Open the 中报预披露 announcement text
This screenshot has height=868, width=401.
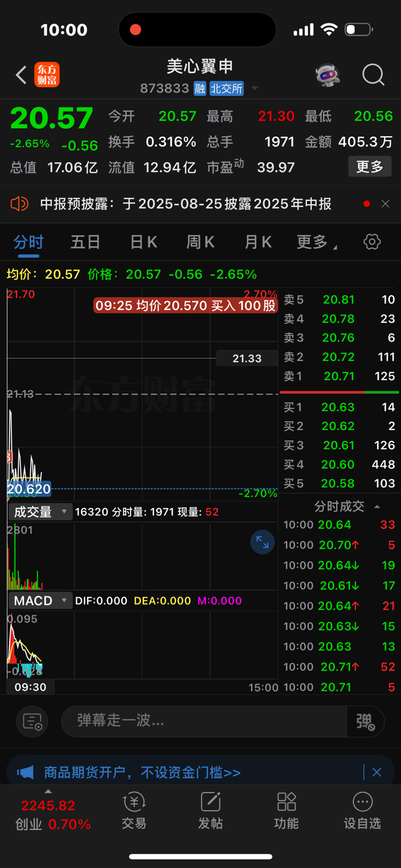click(186, 204)
